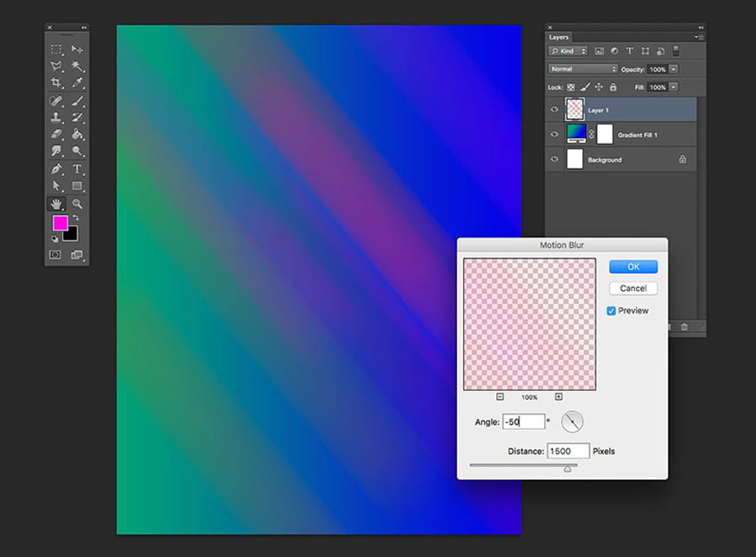The height and width of the screenshot is (557, 756).
Task: Hide the Background layer
Action: coord(555,159)
